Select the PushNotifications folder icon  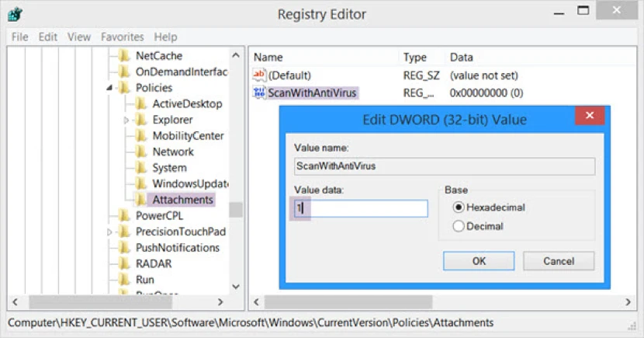124,248
